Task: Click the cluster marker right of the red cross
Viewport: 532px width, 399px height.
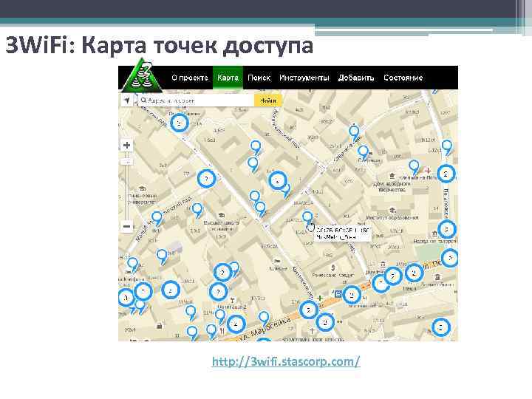Action: pos(446,174)
